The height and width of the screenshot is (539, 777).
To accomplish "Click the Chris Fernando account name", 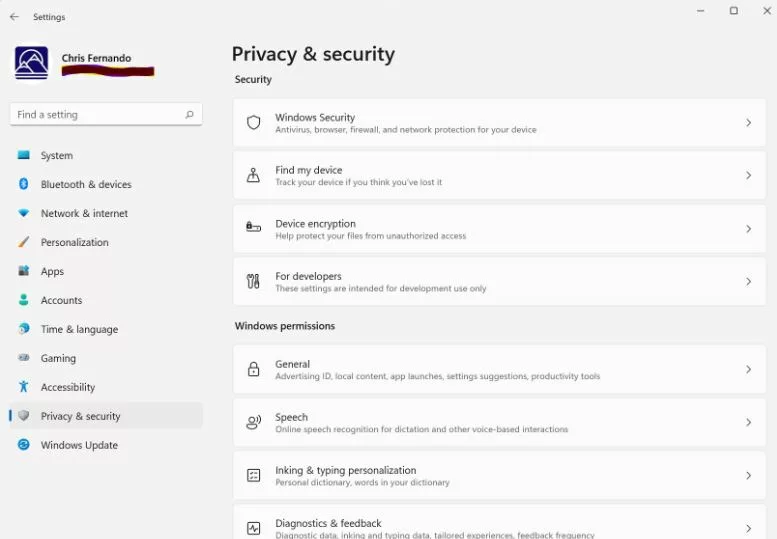I will [97, 58].
